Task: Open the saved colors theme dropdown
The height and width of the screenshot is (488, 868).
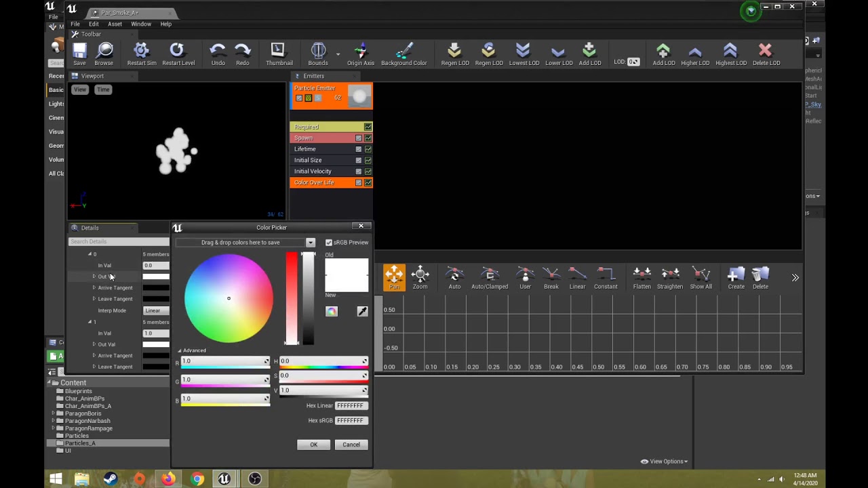Action: 311,243
